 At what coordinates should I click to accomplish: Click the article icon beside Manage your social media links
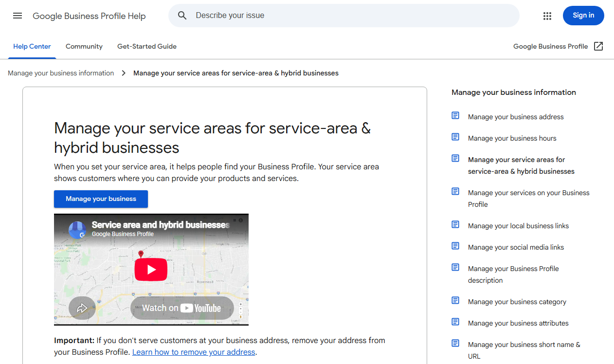pos(455,246)
